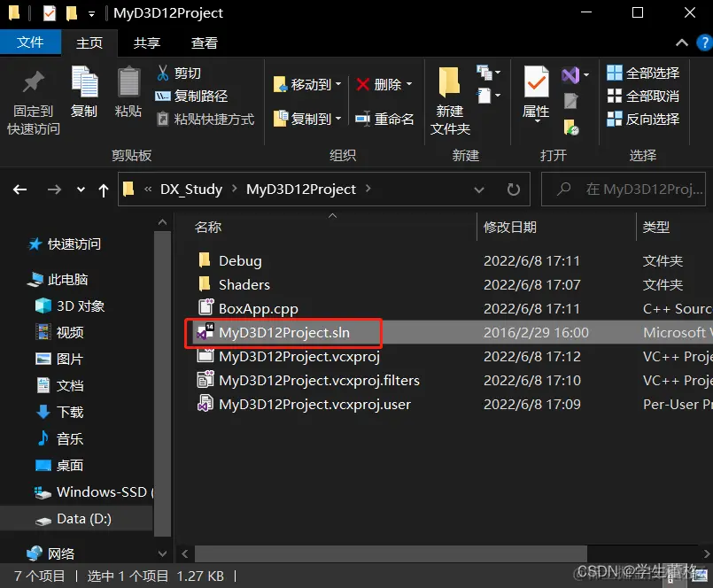Click the Properties checkmark in title bar

(50, 13)
